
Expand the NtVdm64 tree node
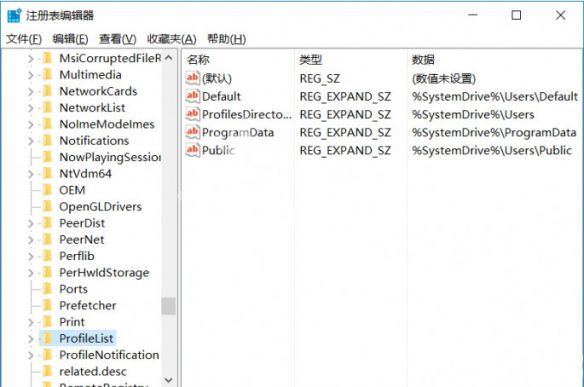coord(31,174)
